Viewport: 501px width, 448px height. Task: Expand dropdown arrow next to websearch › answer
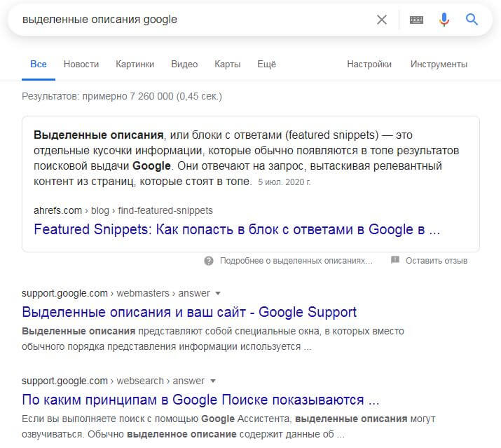(x=213, y=381)
